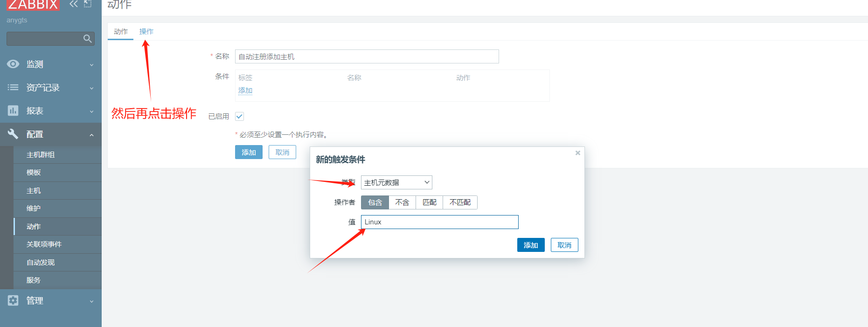Click the 添加 link under conditions
This screenshot has height=327, width=868.
click(245, 90)
